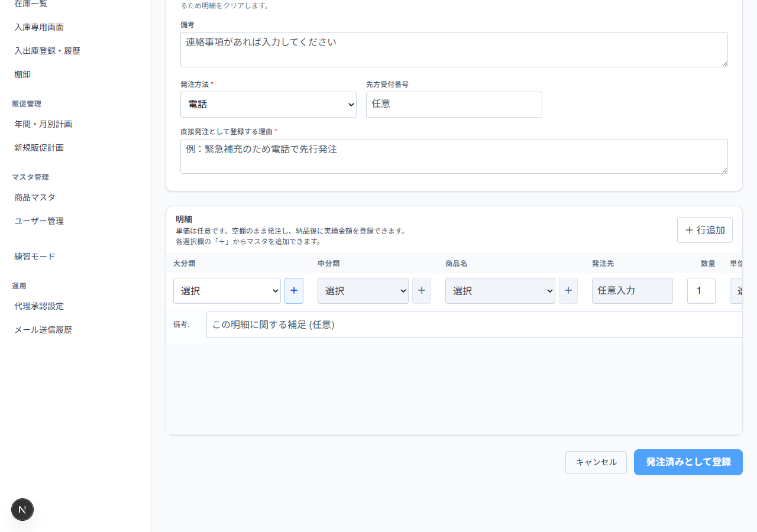Image resolution: width=757 pixels, height=532 pixels.
Task: Expand the 大分類 選択 dropdown
Action: click(227, 291)
